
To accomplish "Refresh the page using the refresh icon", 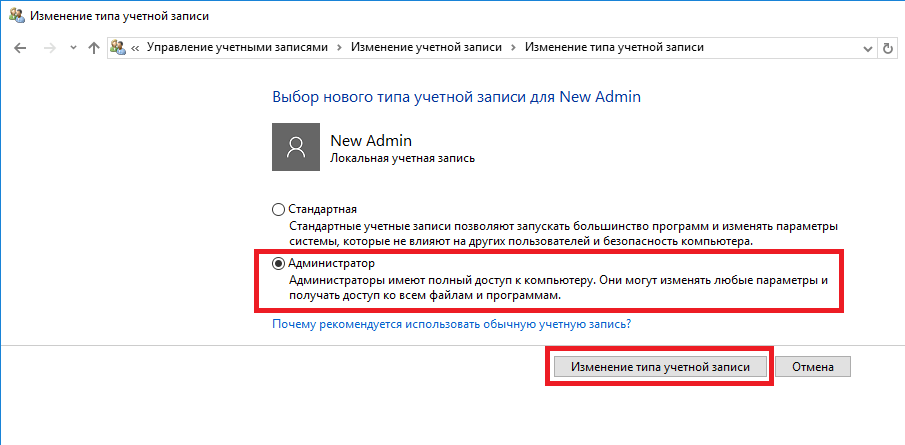I will click(888, 48).
